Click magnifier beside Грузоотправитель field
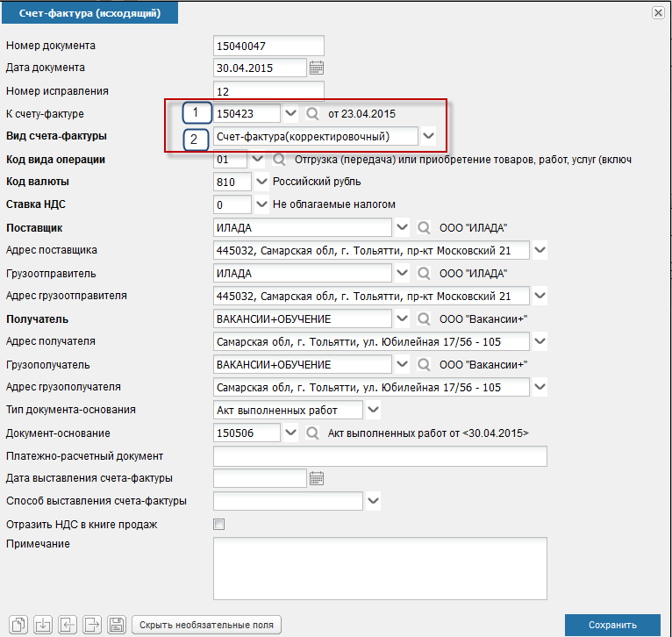Viewport: 672px width, 637px height. [424, 273]
